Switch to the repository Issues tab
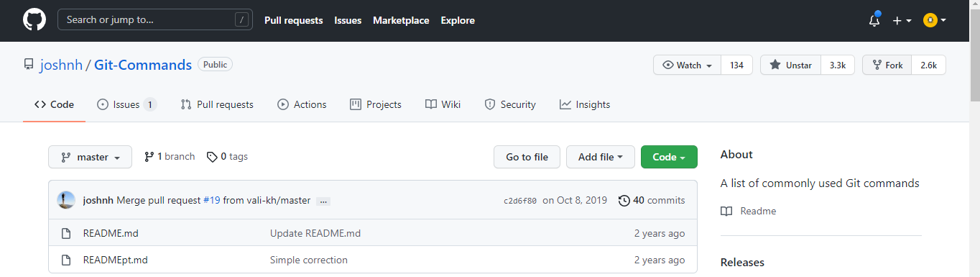This screenshot has width=980, height=277. (x=126, y=104)
